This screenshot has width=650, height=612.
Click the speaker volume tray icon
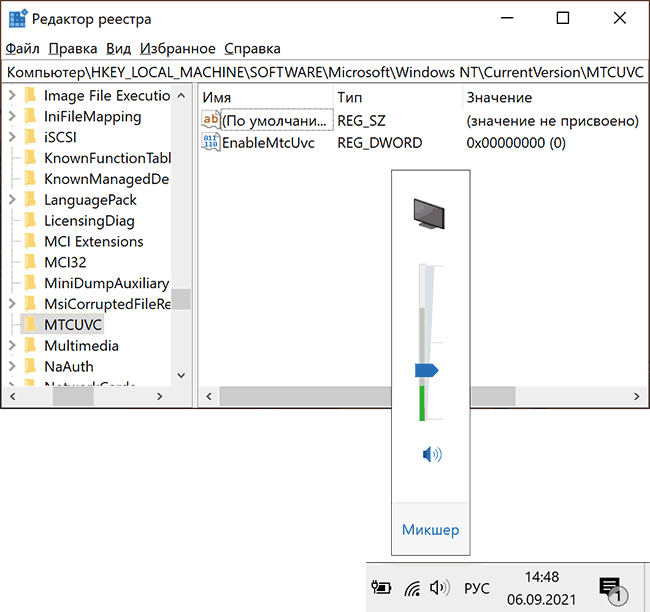coord(440,588)
